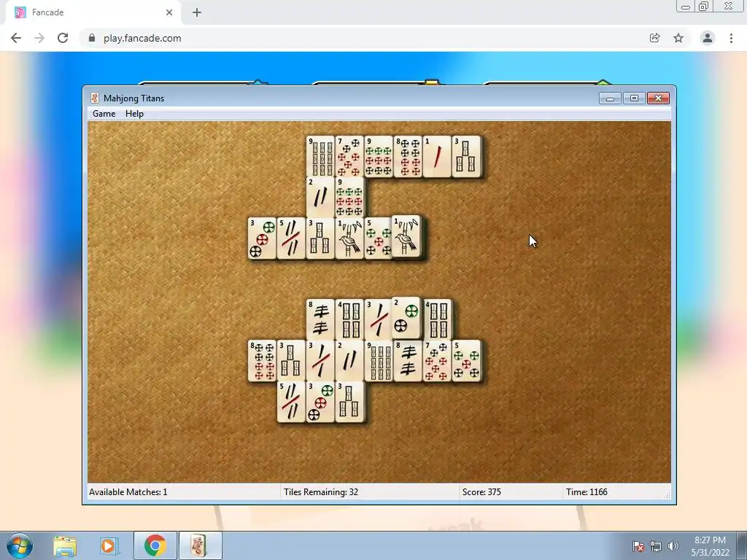Screen dimensions: 747x560
Task: Click the Score: 375 status text
Action: click(x=481, y=492)
